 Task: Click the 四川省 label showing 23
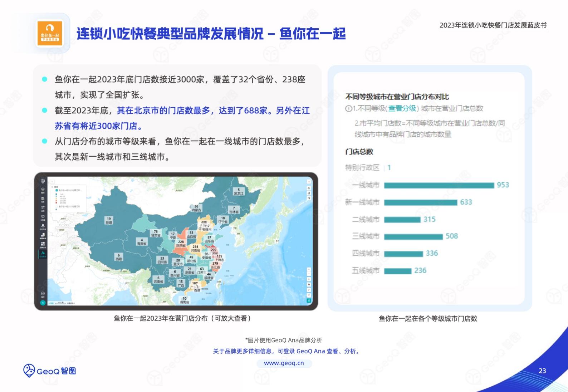click(x=162, y=260)
